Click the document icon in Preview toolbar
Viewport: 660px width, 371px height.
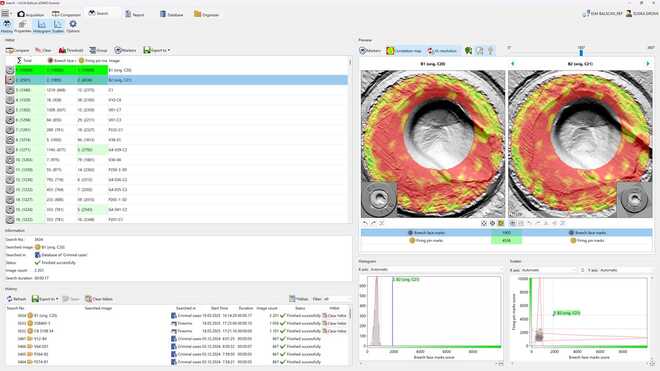pos(479,51)
